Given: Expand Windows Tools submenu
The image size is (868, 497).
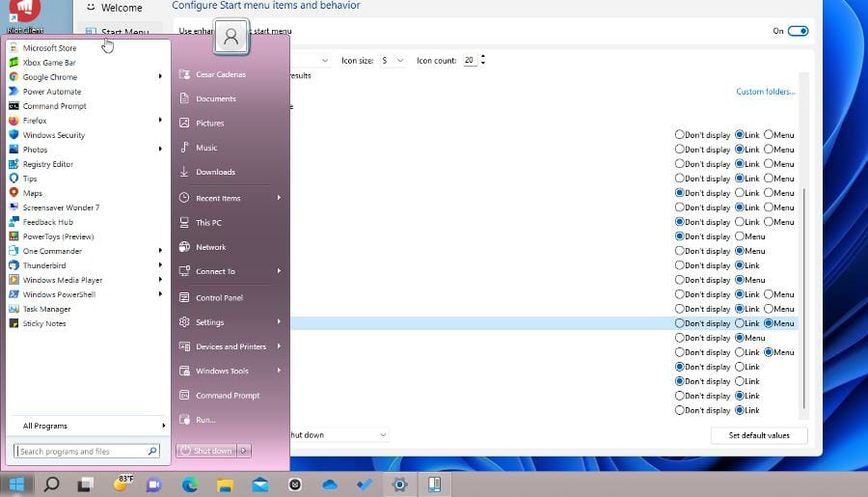Looking at the screenshot, I should 279,371.
